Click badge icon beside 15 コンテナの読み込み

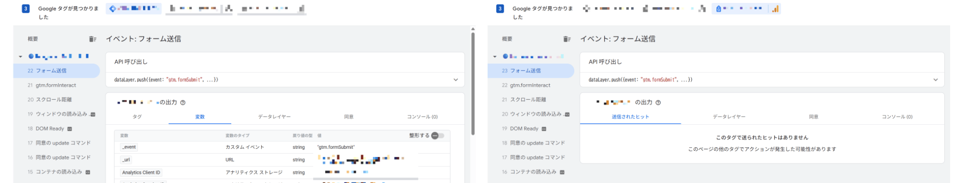[88, 172]
